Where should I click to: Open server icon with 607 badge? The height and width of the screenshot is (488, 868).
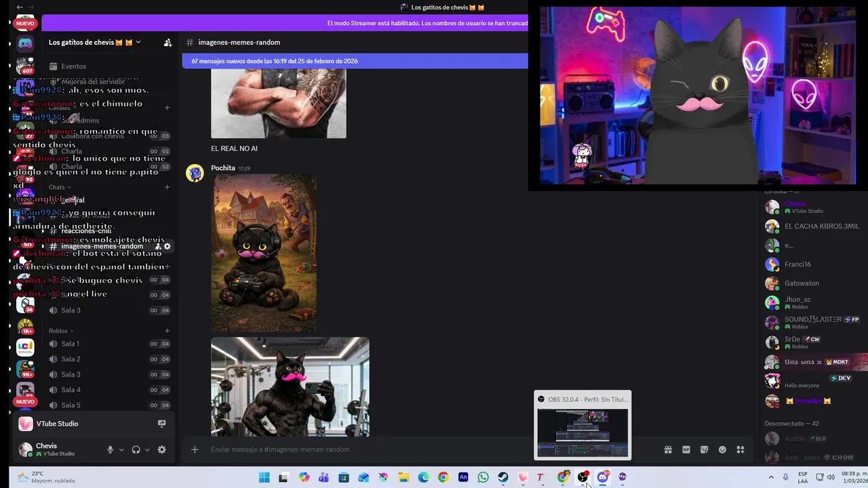pos(25,66)
